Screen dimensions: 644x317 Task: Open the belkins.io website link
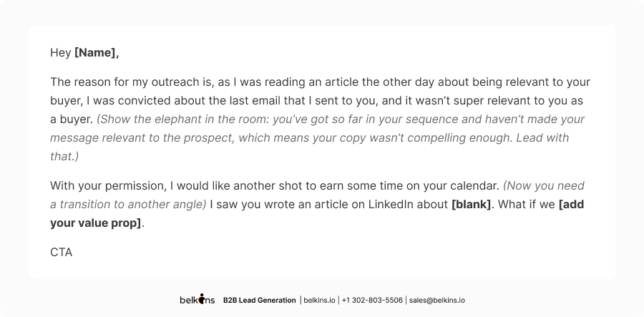319,300
